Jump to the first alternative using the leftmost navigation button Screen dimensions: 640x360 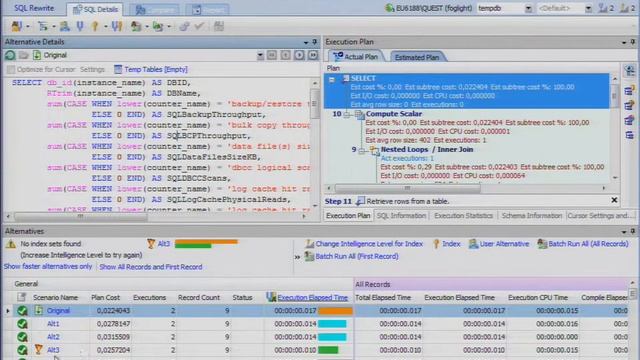click(x=272, y=55)
